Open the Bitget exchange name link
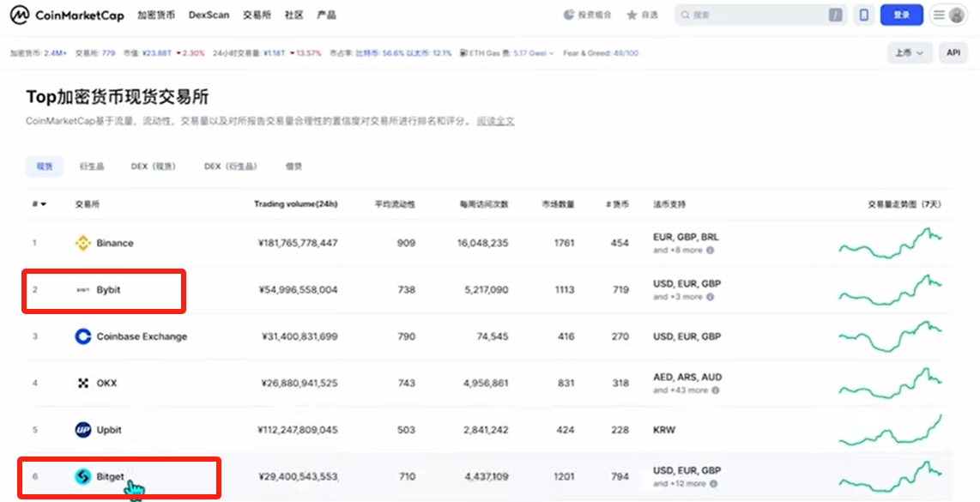Viewport: 980px width, 502px height. pyautogui.click(x=111, y=476)
